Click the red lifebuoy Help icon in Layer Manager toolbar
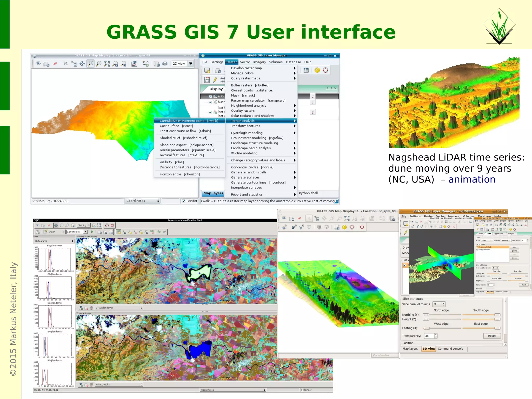 pyautogui.click(x=325, y=70)
